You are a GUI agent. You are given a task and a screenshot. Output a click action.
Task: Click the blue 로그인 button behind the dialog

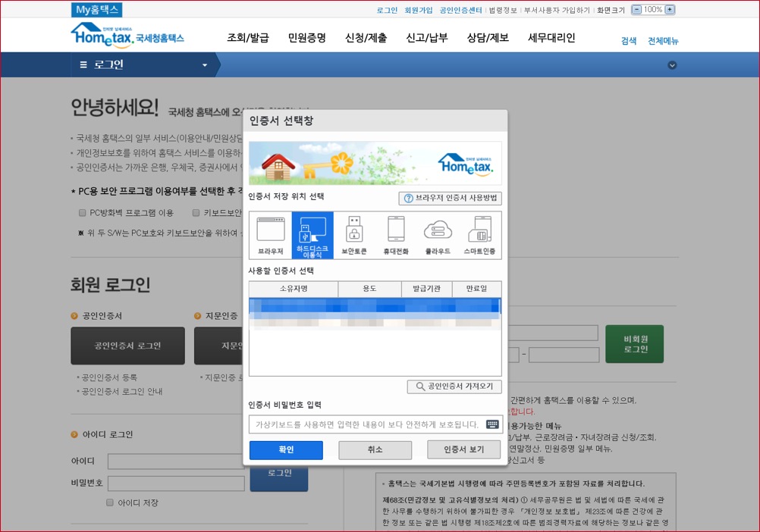click(279, 478)
